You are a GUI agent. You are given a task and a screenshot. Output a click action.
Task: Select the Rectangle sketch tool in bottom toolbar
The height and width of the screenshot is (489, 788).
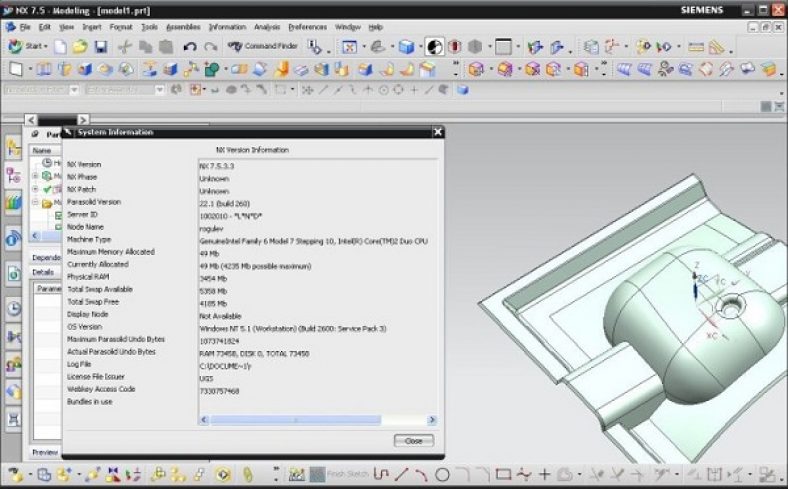click(x=503, y=474)
